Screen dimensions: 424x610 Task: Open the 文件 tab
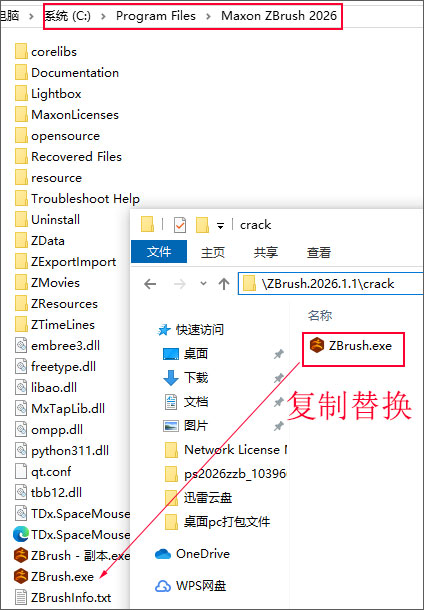[x=159, y=252]
